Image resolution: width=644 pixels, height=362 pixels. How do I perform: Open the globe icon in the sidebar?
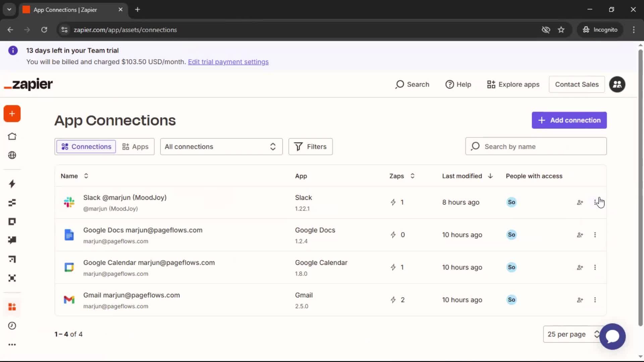[x=12, y=155]
